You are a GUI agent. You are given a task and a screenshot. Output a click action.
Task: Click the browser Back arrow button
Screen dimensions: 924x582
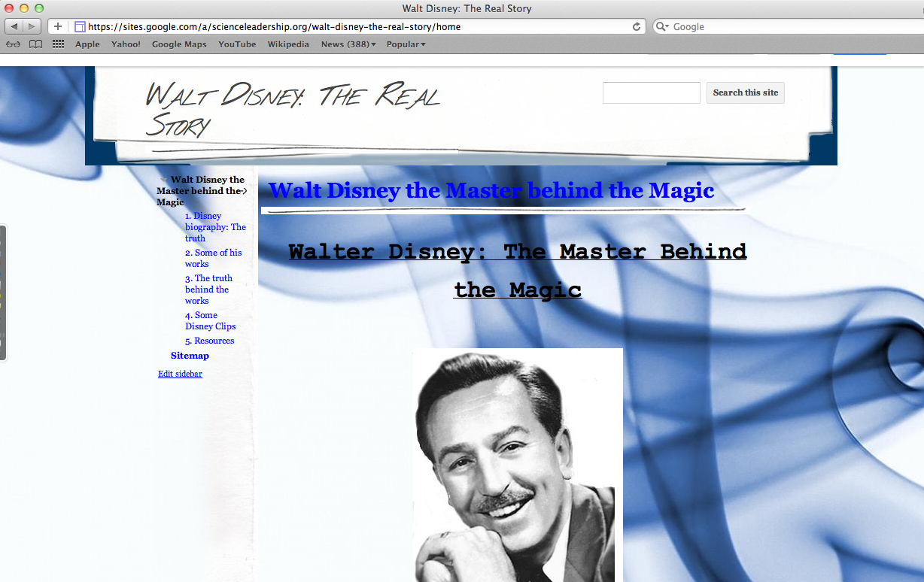15,26
